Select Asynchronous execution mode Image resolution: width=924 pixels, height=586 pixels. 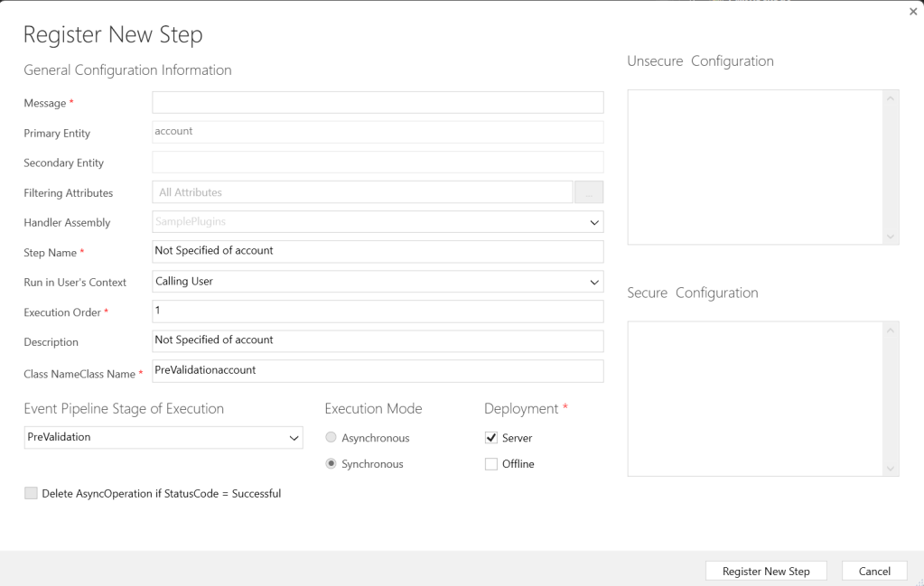[x=331, y=438]
